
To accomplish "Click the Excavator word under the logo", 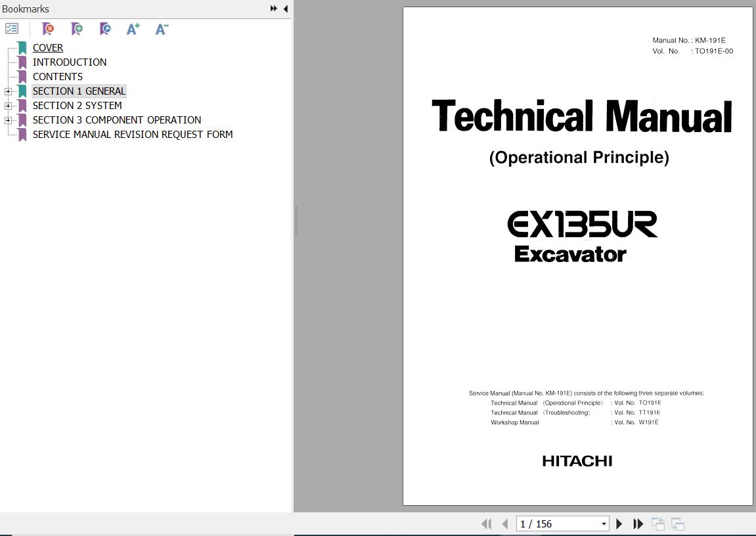I will click(570, 254).
